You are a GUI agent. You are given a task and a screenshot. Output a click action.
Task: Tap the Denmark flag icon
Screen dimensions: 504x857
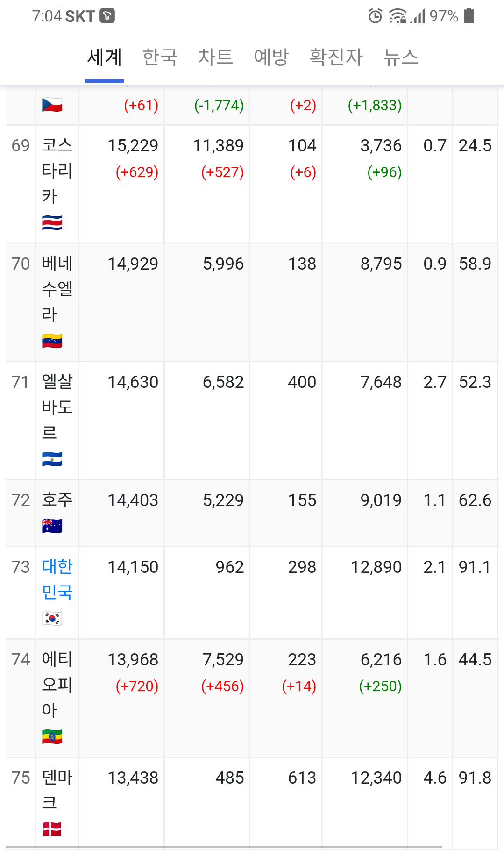coord(52,829)
